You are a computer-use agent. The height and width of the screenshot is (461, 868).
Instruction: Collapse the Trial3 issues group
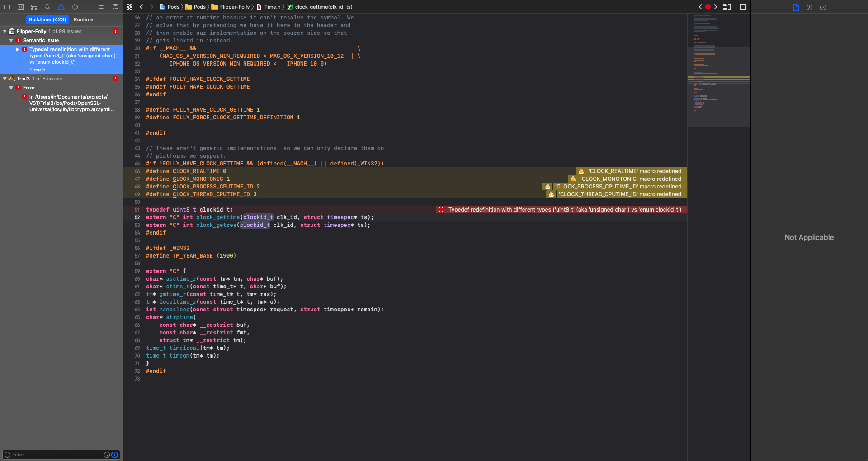[x=5, y=79]
